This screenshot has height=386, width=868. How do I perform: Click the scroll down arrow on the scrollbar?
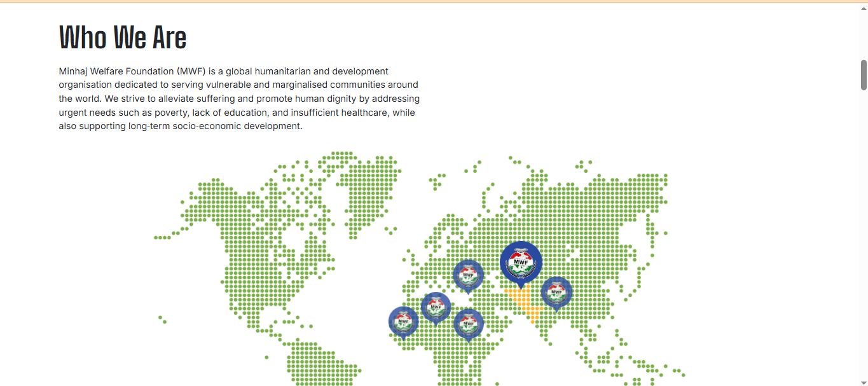(864, 382)
